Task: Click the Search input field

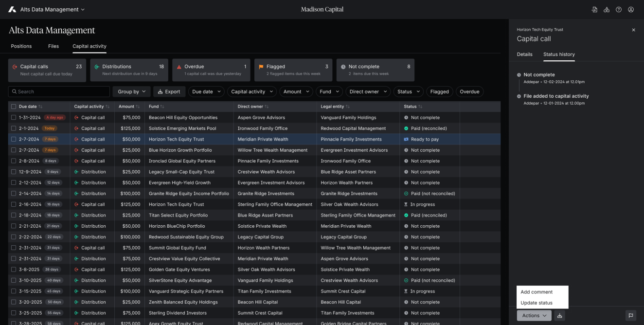Action: click(59, 91)
